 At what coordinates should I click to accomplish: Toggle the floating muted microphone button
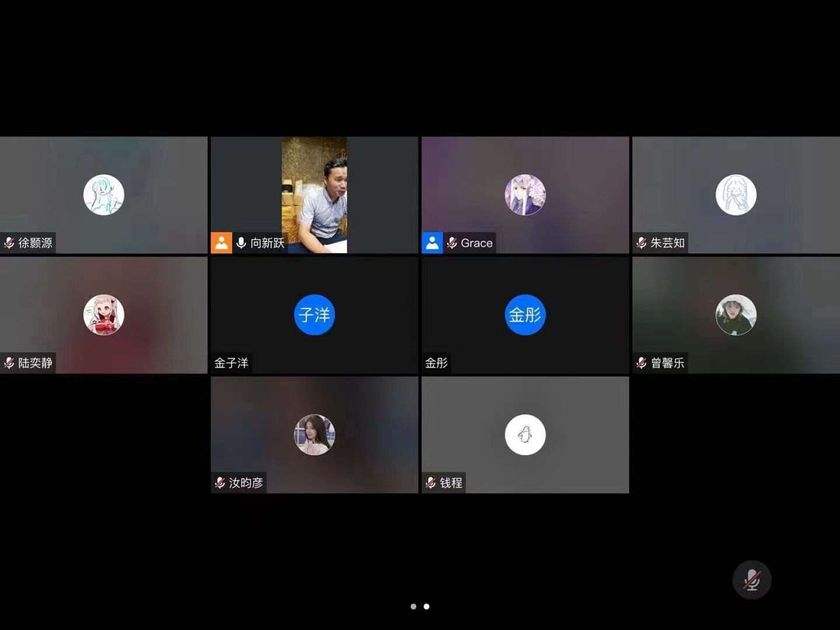(x=752, y=580)
